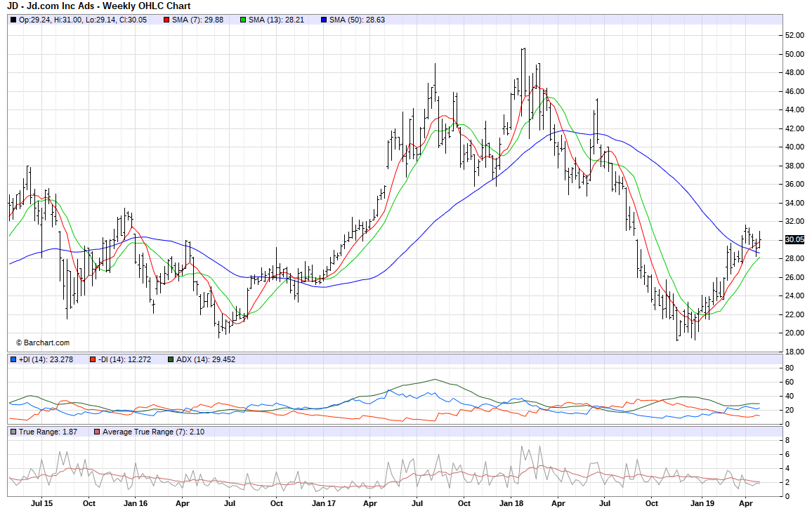
Task: Click the red SMA (7) legend swatch
Action: coord(166,20)
